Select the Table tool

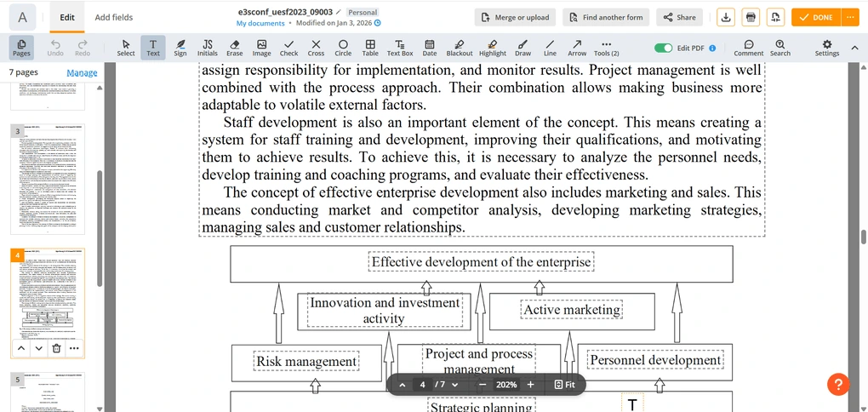(370, 48)
